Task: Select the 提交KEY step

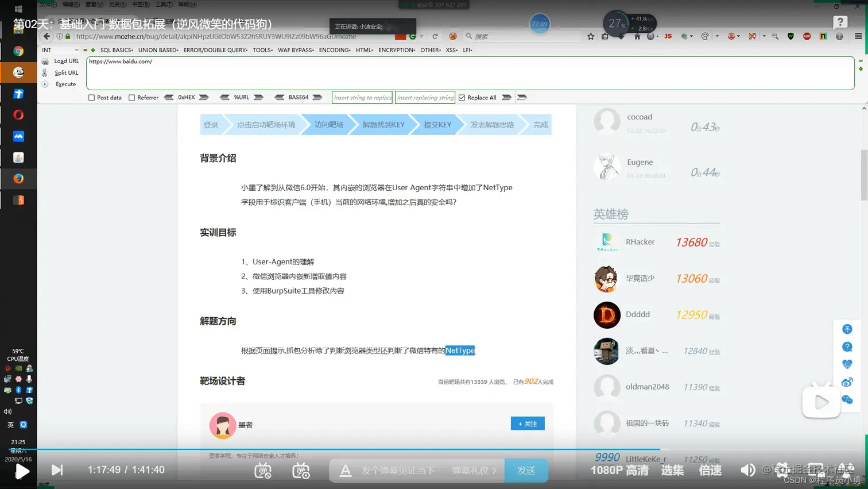Action: 437,125
